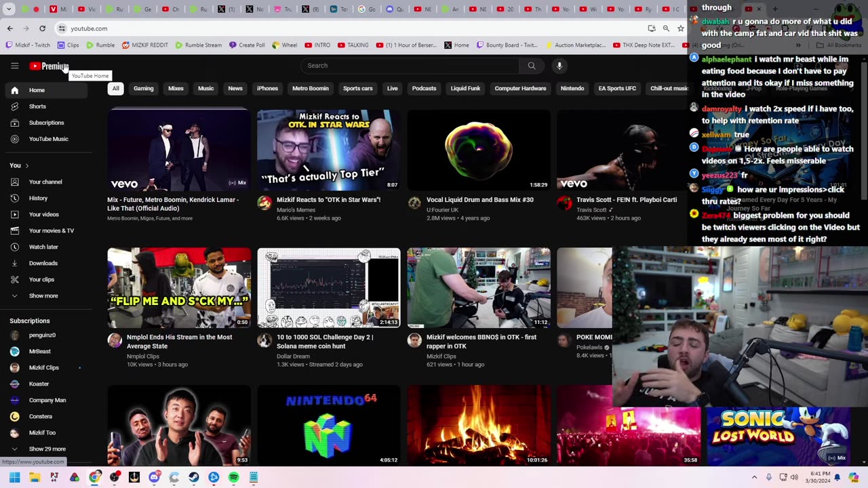
Task: Filter videos by Podcasts chip
Action: pos(424,89)
